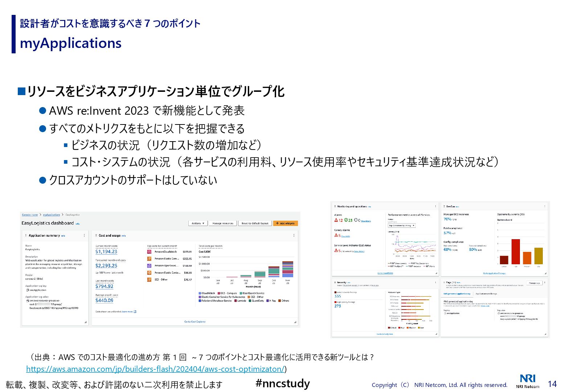Click the #nncstudy hashtag text
This screenshot has width=566, height=392.
click(283, 383)
